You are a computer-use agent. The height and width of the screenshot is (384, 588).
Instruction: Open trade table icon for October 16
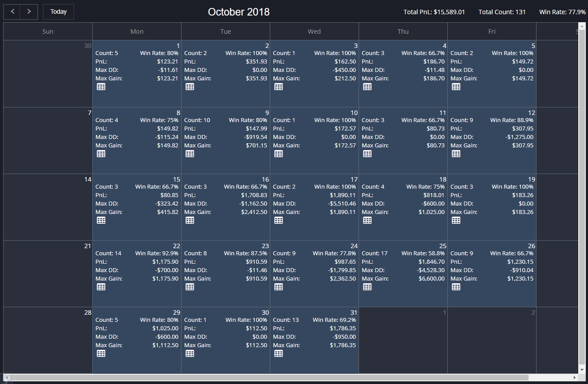[190, 220]
